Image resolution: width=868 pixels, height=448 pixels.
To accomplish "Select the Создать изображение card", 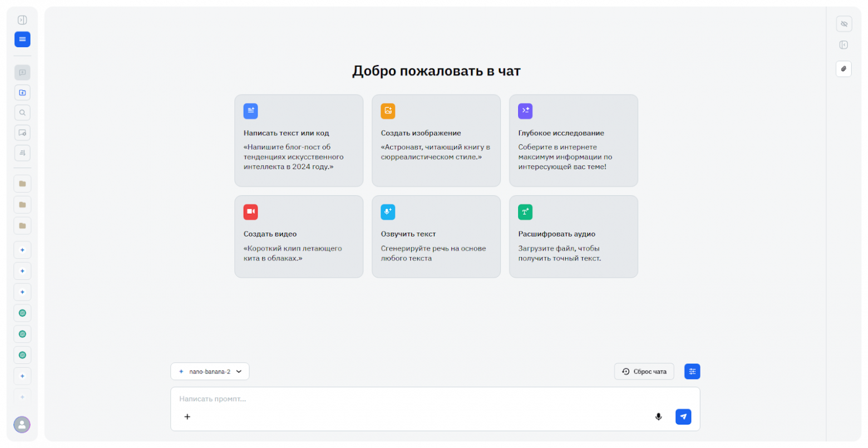I will [x=436, y=140].
